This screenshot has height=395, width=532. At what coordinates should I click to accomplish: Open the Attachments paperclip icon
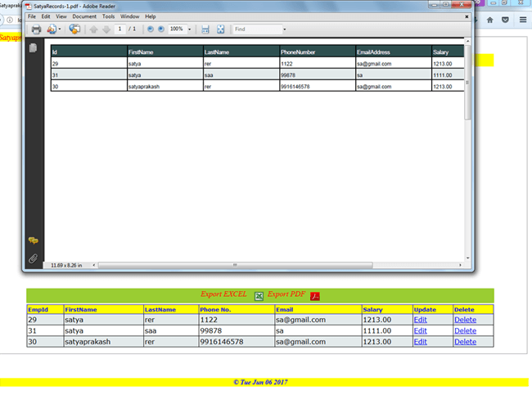pyautogui.click(x=33, y=258)
